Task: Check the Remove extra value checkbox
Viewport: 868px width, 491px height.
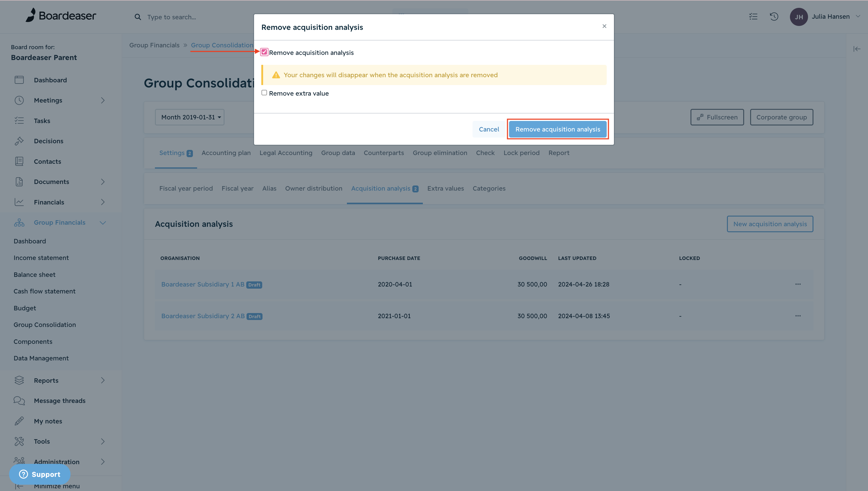Action: [x=264, y=93]
